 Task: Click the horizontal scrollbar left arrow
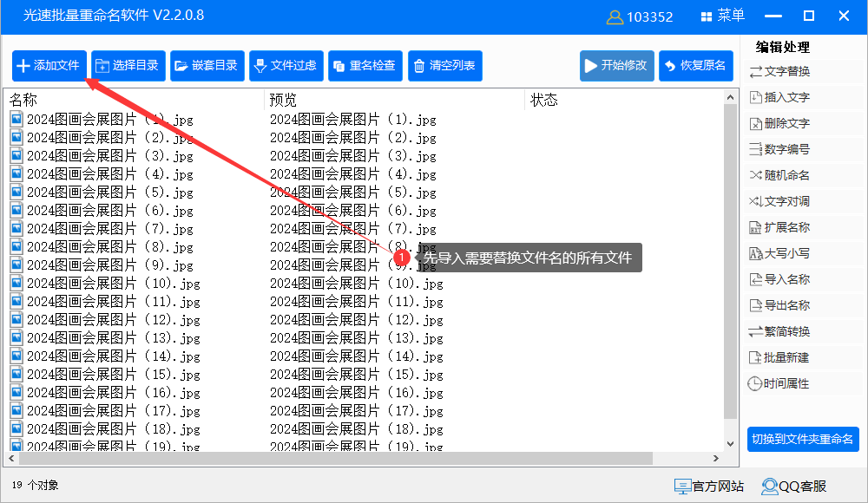(11, 459)
